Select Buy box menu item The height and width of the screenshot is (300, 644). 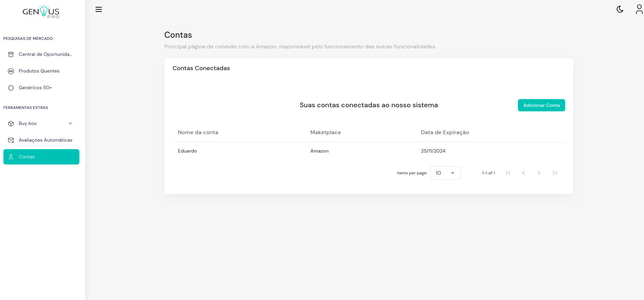click(41, 124)
